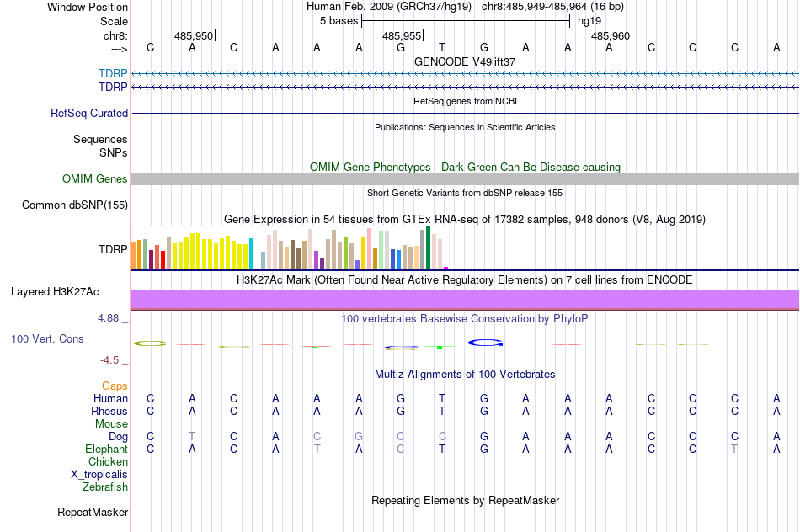The height and width of the screenshot is (532, 800).
Task: Open the RefSeq Curated track label
Action: (89, 114)
